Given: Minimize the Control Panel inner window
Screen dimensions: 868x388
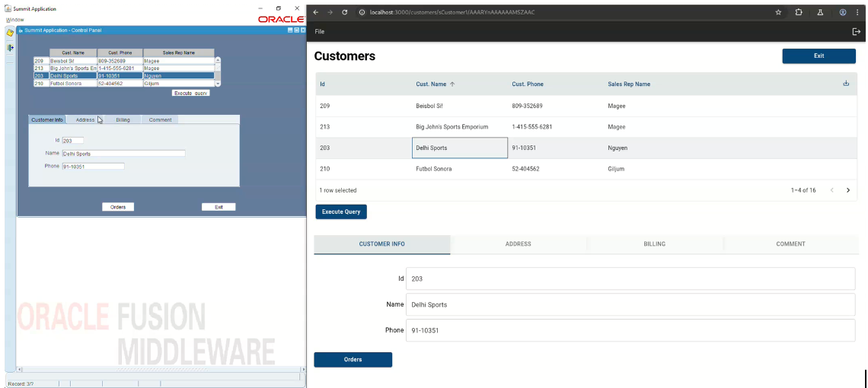Looking at the screenshot, I should point(290,30).
